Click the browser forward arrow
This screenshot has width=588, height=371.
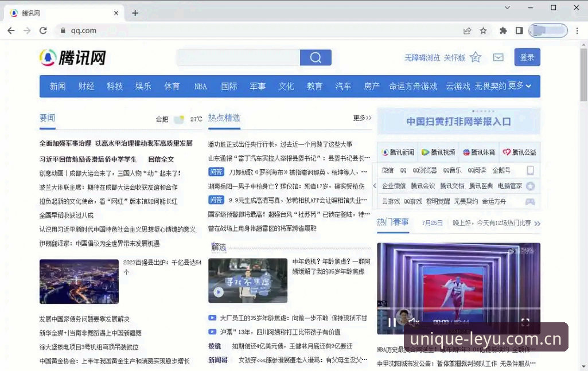27,31
